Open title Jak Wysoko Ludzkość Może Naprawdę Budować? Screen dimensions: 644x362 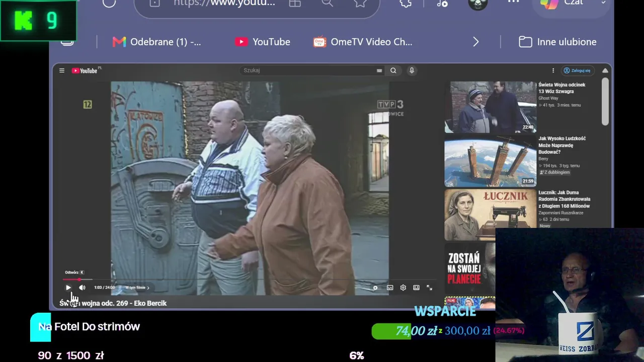(x=562, y=145)
